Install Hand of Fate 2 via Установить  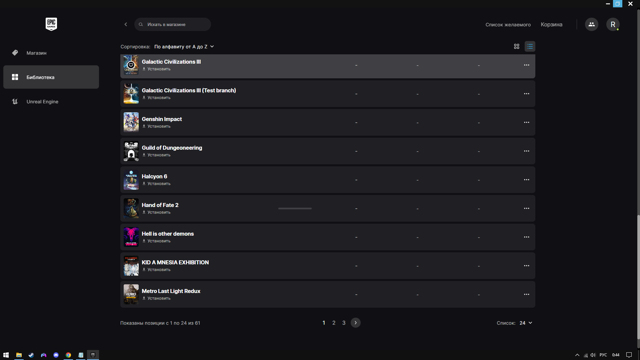click(x=156, y=213)
